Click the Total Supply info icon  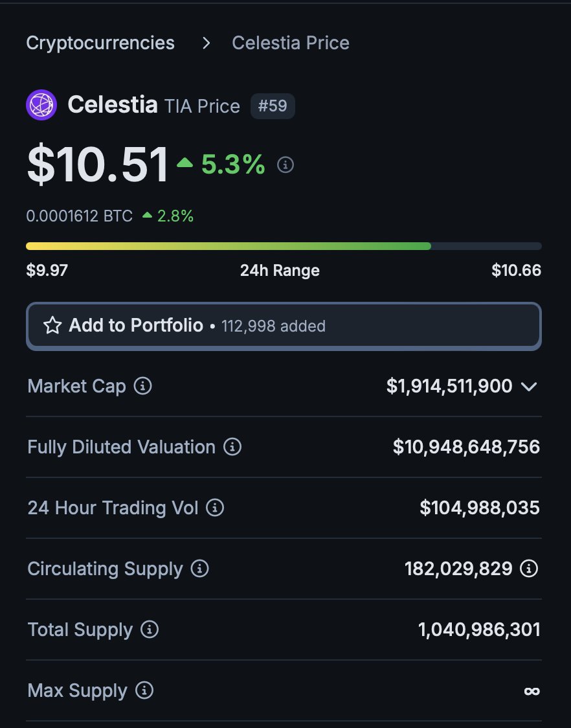pyautogui.click(x=149, y=630)
